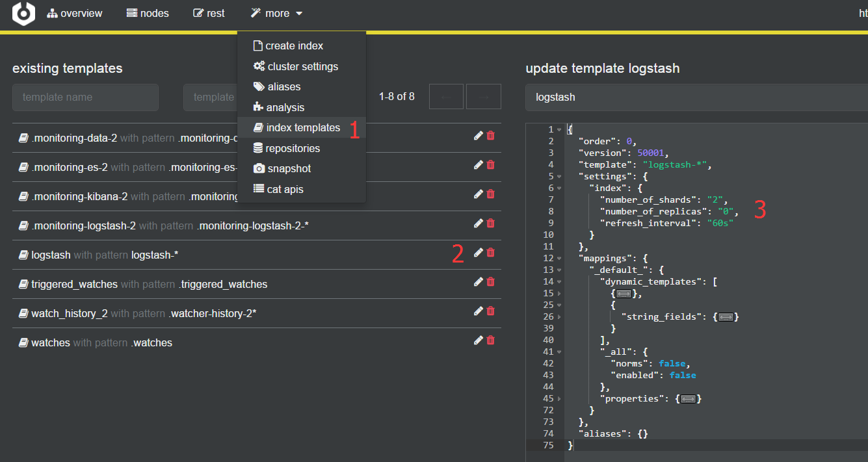
Task: Click the "1-8 of 8" page count
Action: pyautogui.click(x=397, y=97)
